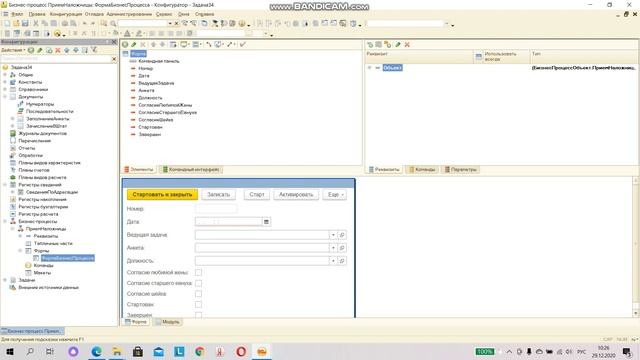Click the Cut scissors icon in toolbar
The width and height of the screenshot is (640, 360).
pyautogui.click(x=36, y=24)
